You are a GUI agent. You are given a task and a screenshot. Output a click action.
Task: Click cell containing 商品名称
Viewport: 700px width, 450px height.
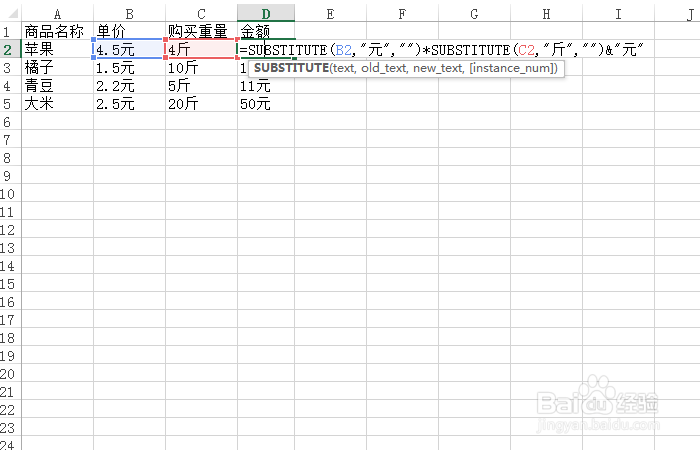pyautogui.click(x=57, y=31)
